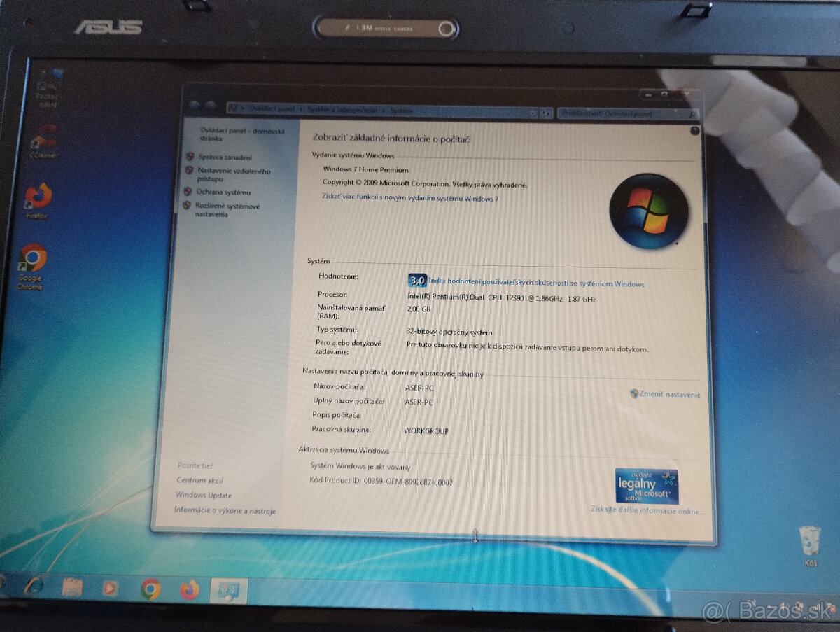Select the Firefox desktop icon
Viewport: 840px width, 632px height.
point(38,199)
